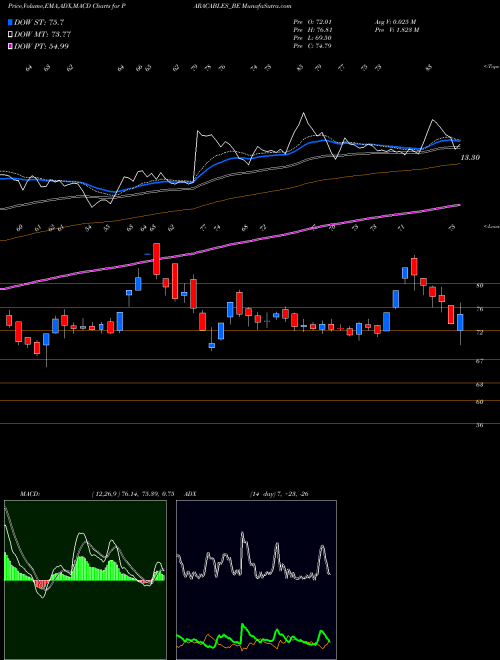This screenshot has height=660, width=500.
Task: Click the white DOW MT legend swatch
Action: [x=11, y=35]
